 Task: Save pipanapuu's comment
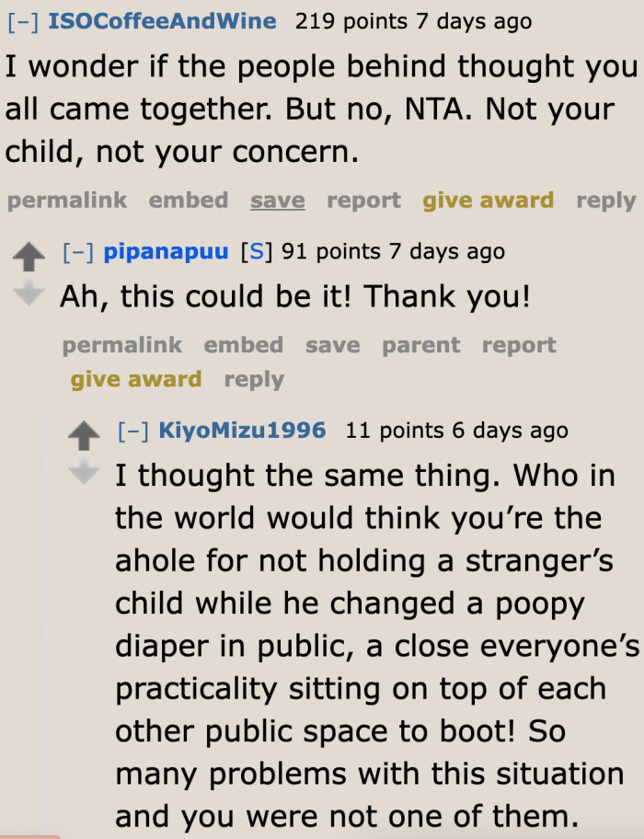(332, 345)
